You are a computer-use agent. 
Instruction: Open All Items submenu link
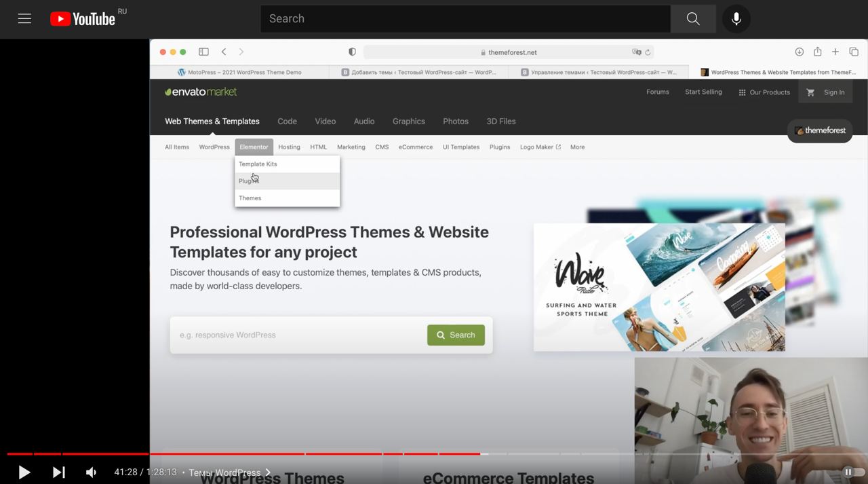(x=177, y=147)
